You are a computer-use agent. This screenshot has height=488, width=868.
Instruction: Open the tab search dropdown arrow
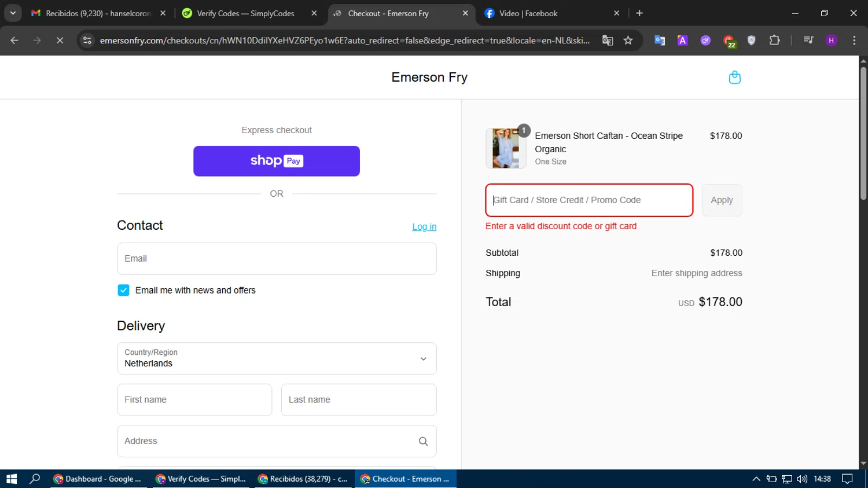point(13,13)
